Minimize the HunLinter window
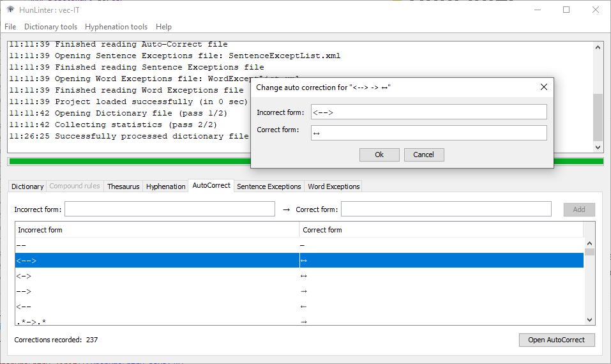 click(538, 10)
